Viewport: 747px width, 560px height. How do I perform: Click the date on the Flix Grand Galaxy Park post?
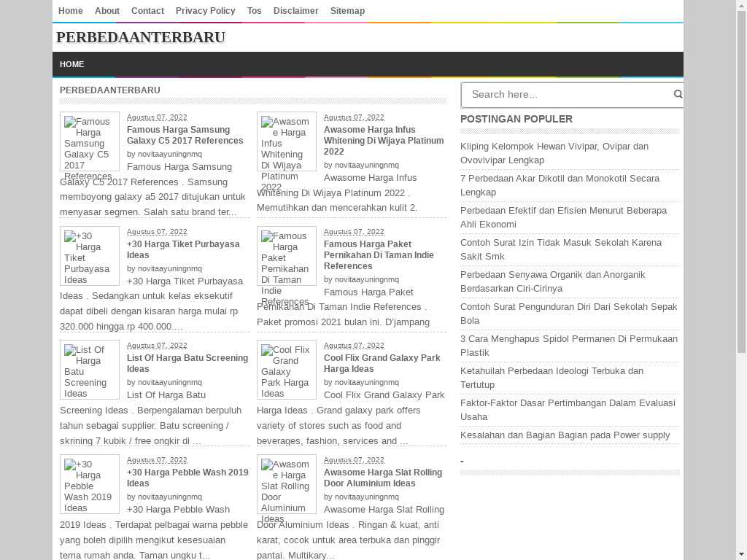point(354,345)
